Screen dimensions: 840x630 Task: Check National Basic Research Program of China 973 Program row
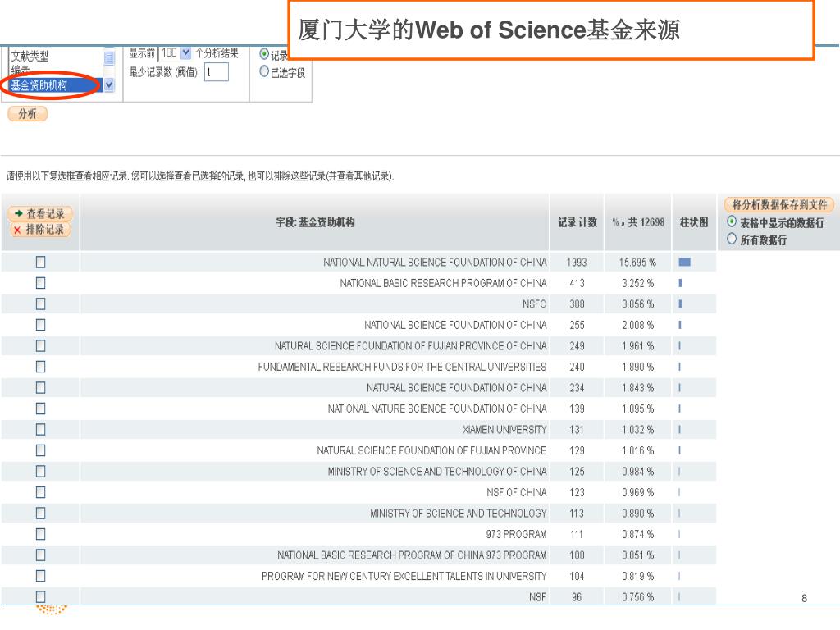[x=41, y=555]
